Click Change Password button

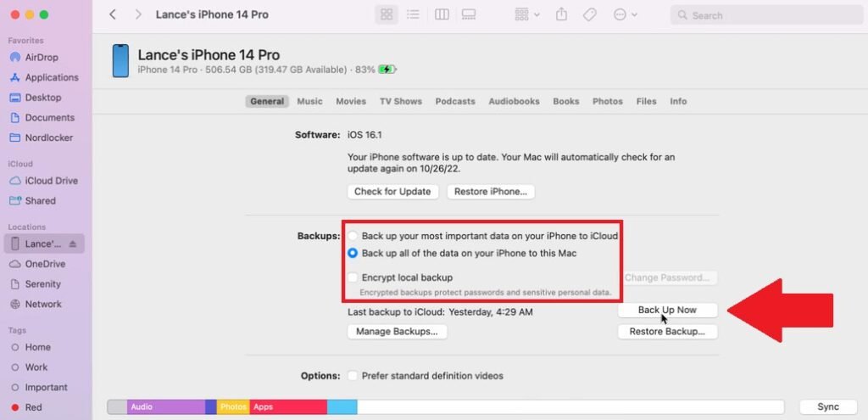click(x=667, y=277)
